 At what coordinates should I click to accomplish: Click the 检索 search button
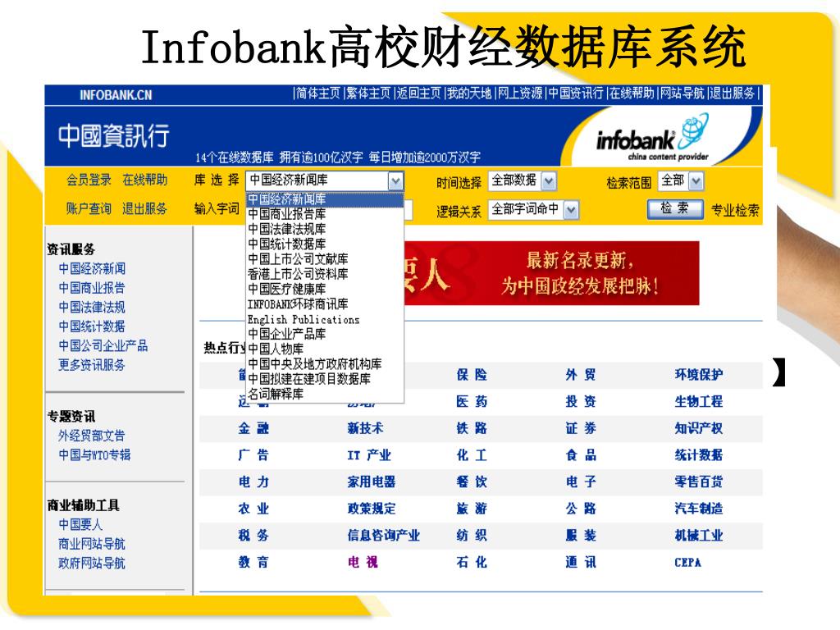(x=675, y=209)
